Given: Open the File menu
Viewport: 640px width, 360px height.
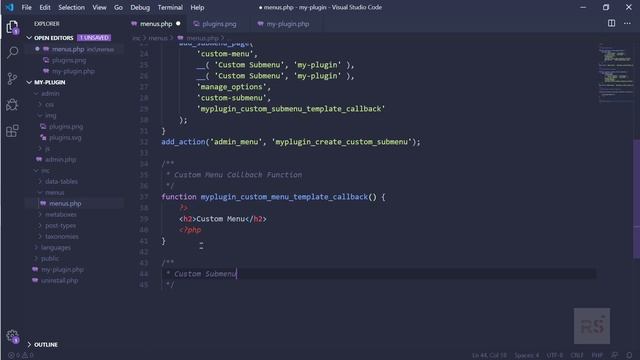Looking at the screenshot, I should [27, 7].
